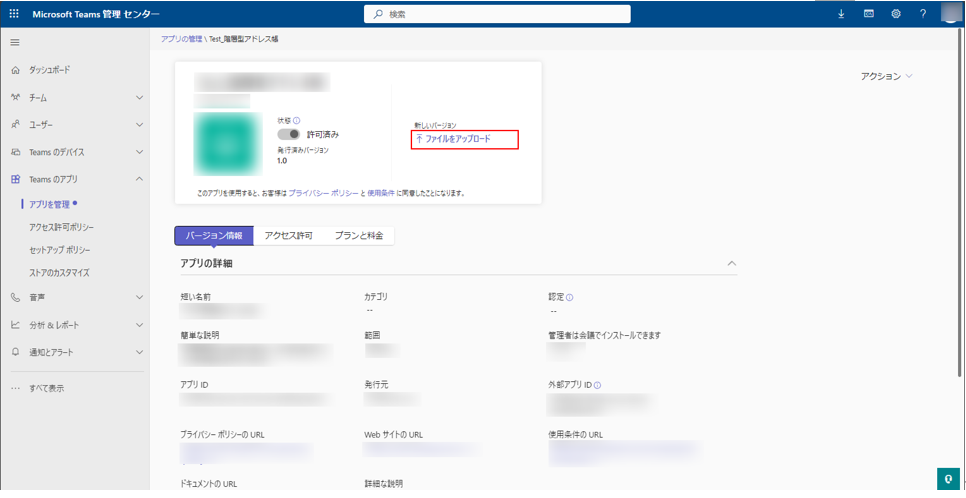Click the 管理者は会議でインストールできます label
The height and width of the screenshot is (498, 966).
pos(604,335)
